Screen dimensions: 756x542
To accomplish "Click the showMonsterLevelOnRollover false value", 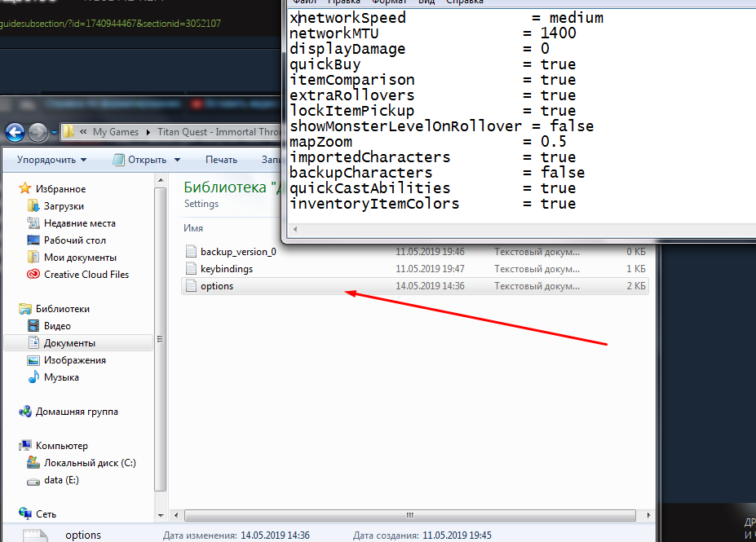I will pyautogui.click(x=572, y=126).
